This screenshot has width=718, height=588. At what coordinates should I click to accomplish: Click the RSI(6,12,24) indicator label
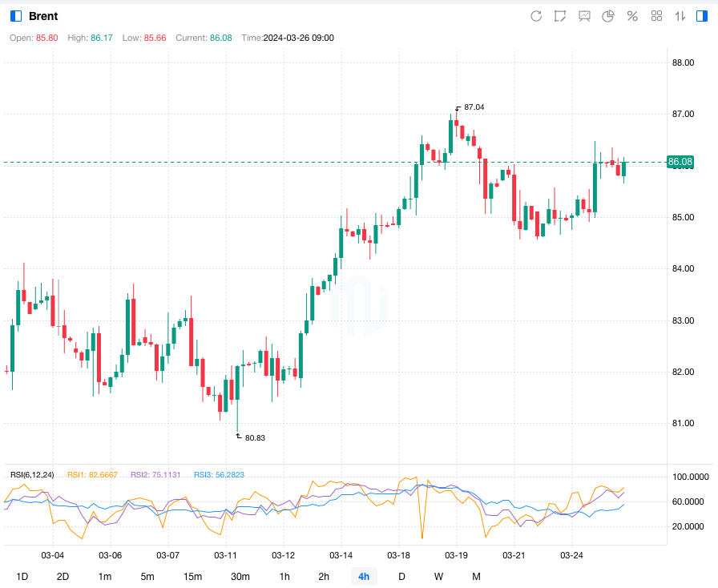[x=33, y=475]
